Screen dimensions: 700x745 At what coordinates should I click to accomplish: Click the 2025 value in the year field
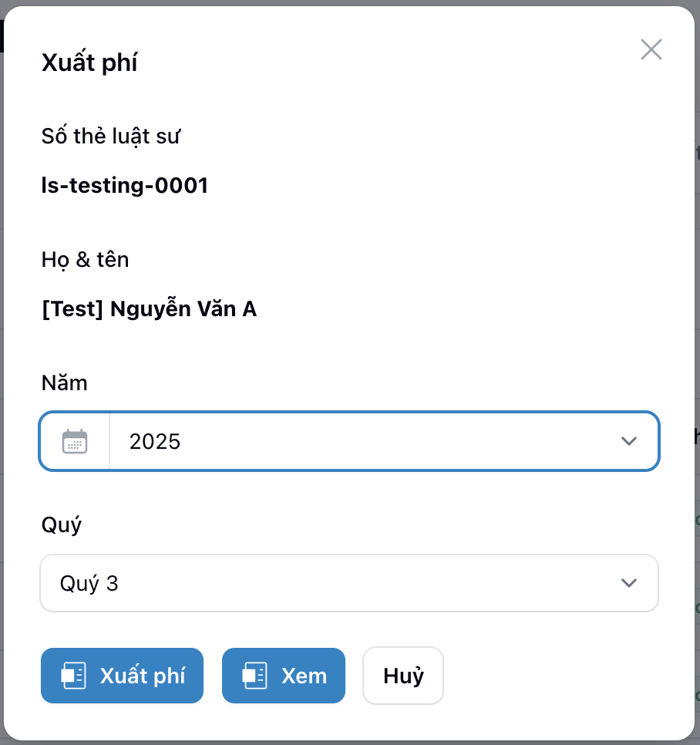(x=155, y=441)
